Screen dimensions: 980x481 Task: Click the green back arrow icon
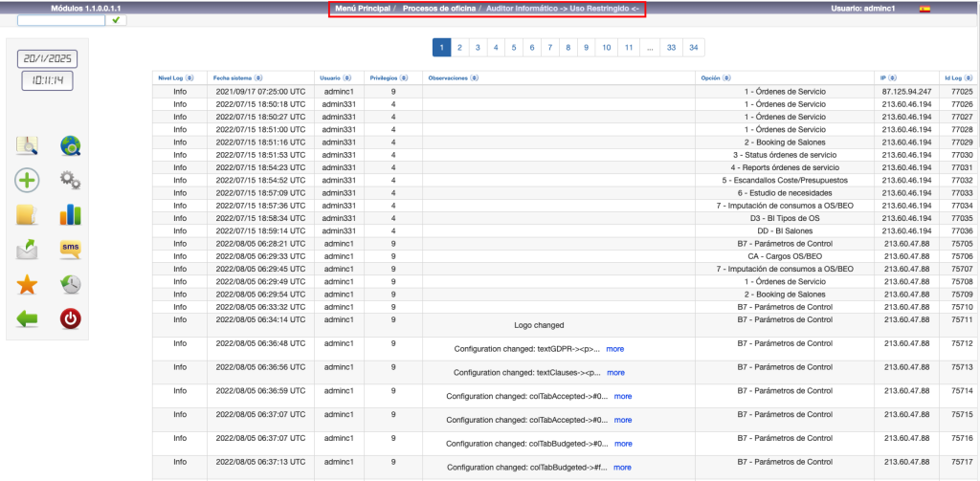click(27, 318)
